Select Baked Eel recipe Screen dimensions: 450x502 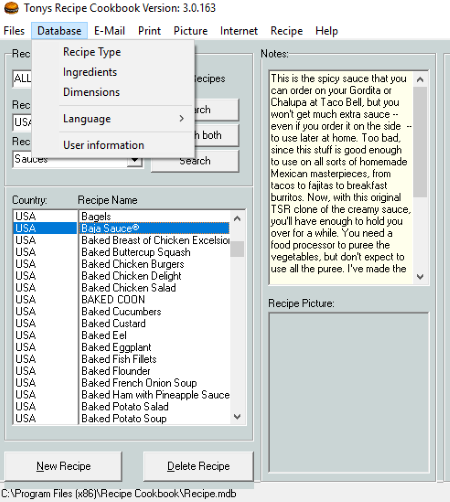tap(155, 335)
